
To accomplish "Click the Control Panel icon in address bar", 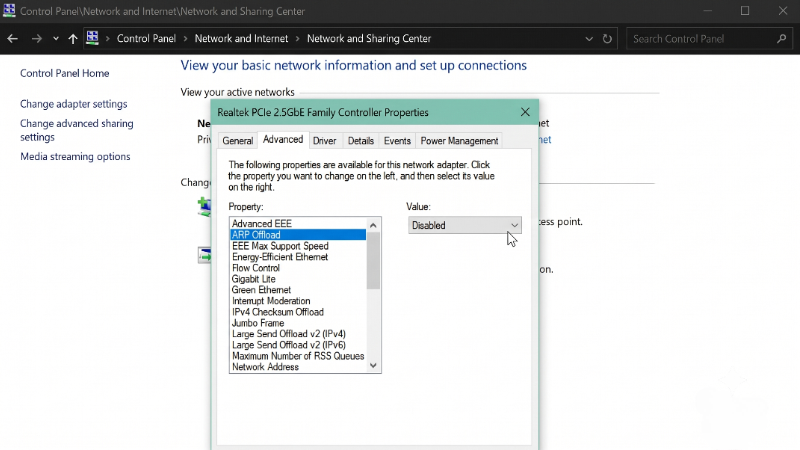I will click(92, 38).
